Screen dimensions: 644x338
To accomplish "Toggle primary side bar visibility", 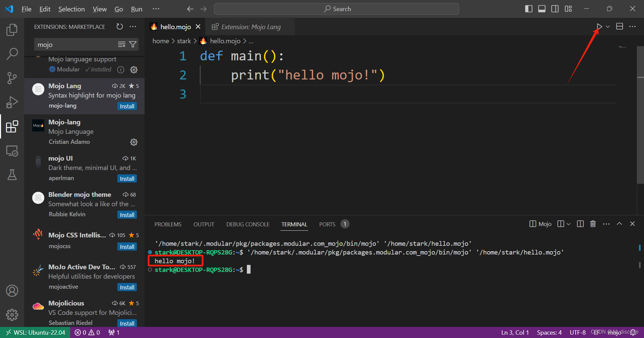I will (529, 9).
